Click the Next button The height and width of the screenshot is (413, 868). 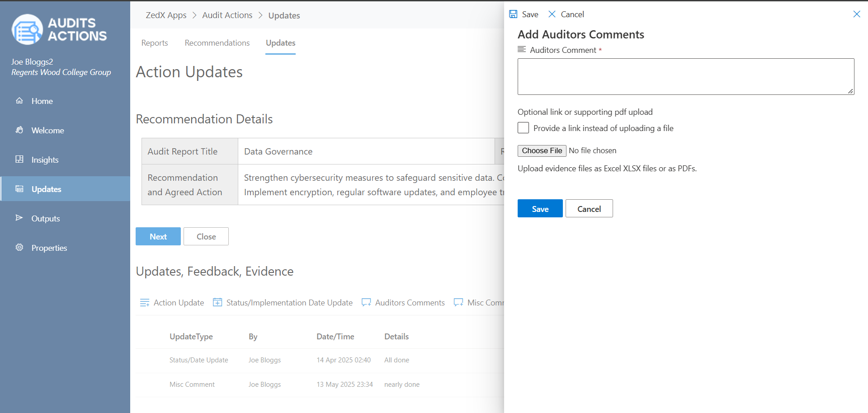[x=158, y=236]
